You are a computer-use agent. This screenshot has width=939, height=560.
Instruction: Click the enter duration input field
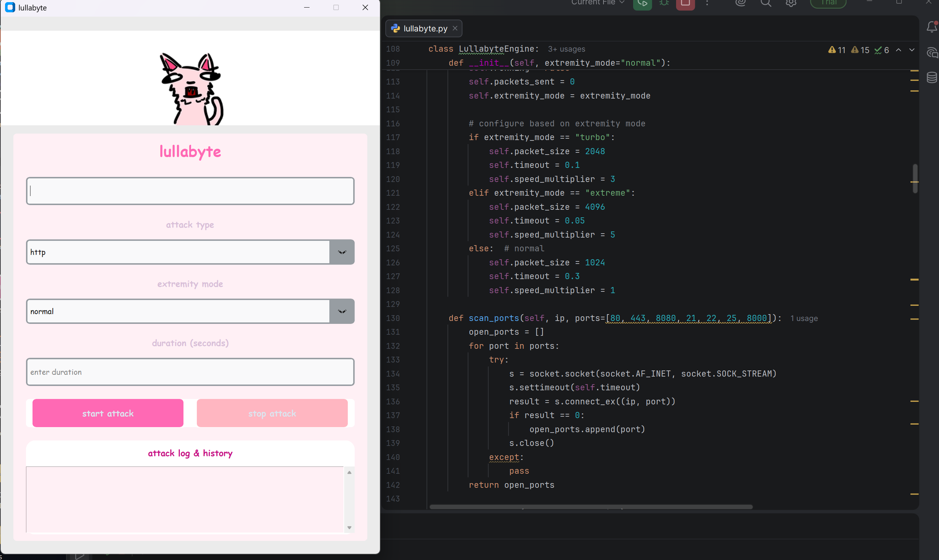(x=190, y=372)
